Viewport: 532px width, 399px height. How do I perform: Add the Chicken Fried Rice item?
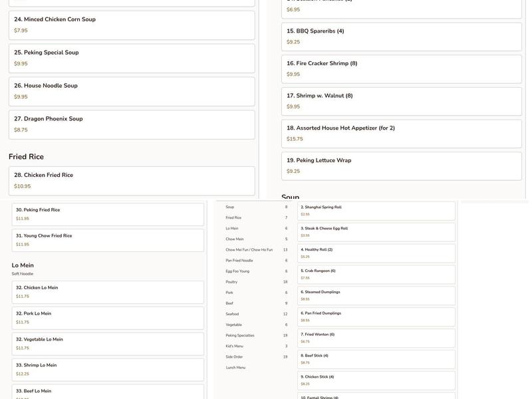(x=131, y=181)
